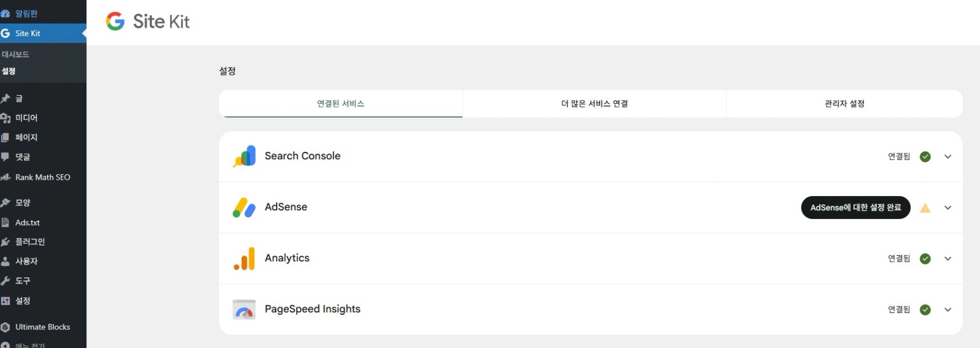
Task: Expand the AdSense row chevron
Action: coord(948,207)
